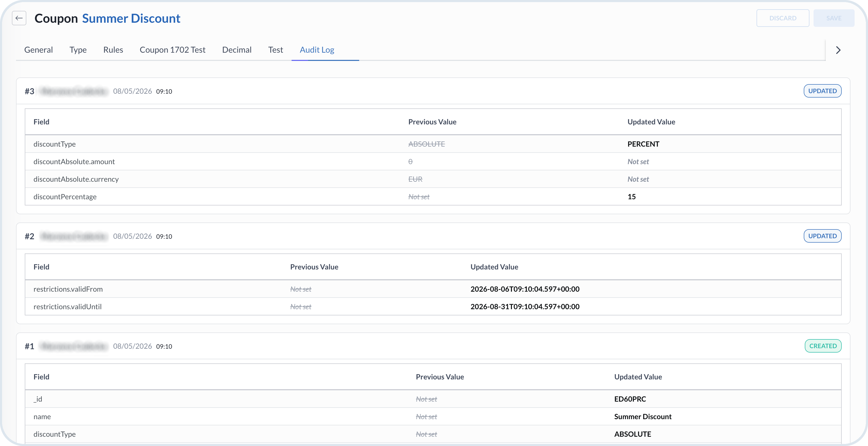Click the restrictions.validFrom field

click(68, 289)
